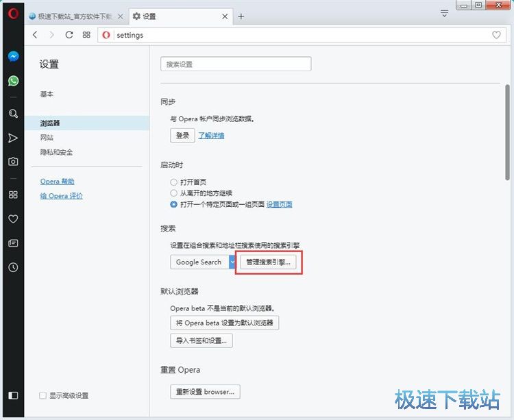The height and width of the screenshot is (420, 514).
Task: Open the 设置页面 link
Action: point(279,204)
